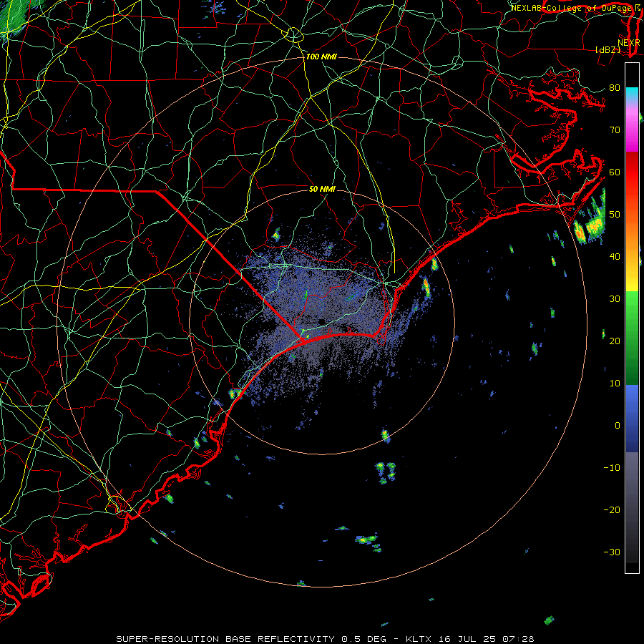Click the 50 NMI range ring label

pyautogui.click(x=322, y=189)
